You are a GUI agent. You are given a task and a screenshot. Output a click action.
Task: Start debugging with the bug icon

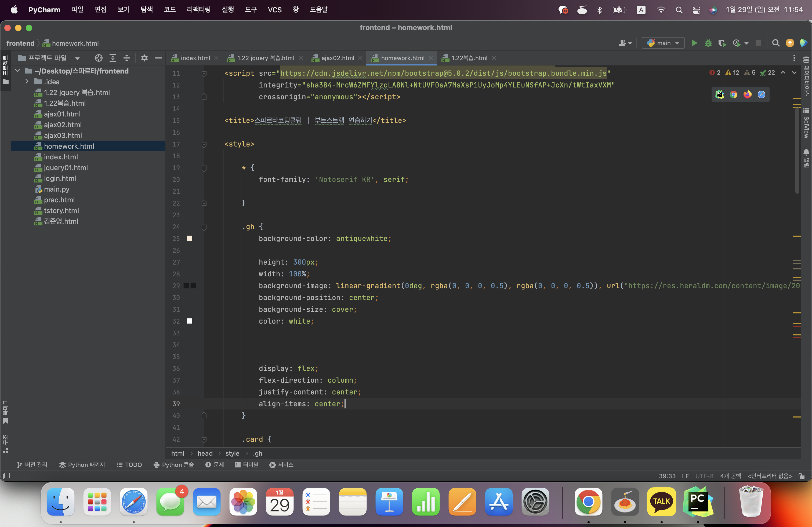(708, 43)
